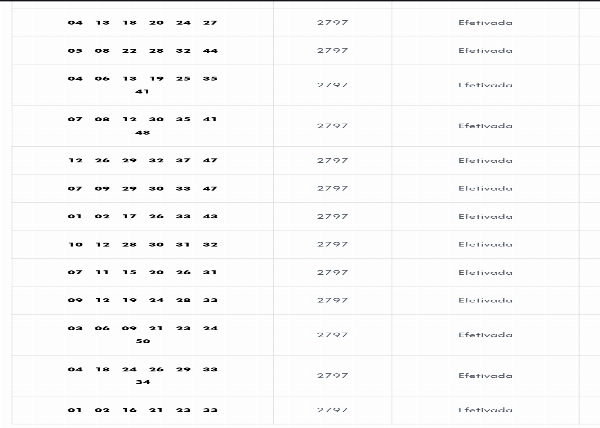Image resolution: width=600 pixels, height=428 pixels.
Task: Click the numbers row starting with 12 26
Action: tap(142, 160)
